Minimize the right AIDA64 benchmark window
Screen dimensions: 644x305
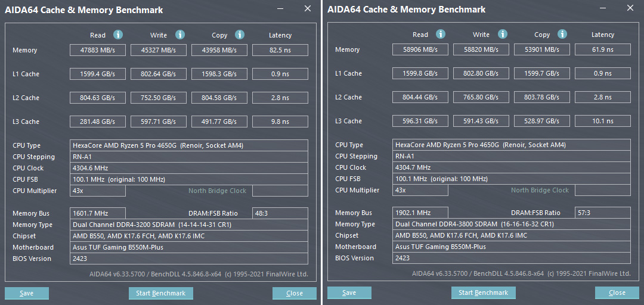[x=602, y=8]
